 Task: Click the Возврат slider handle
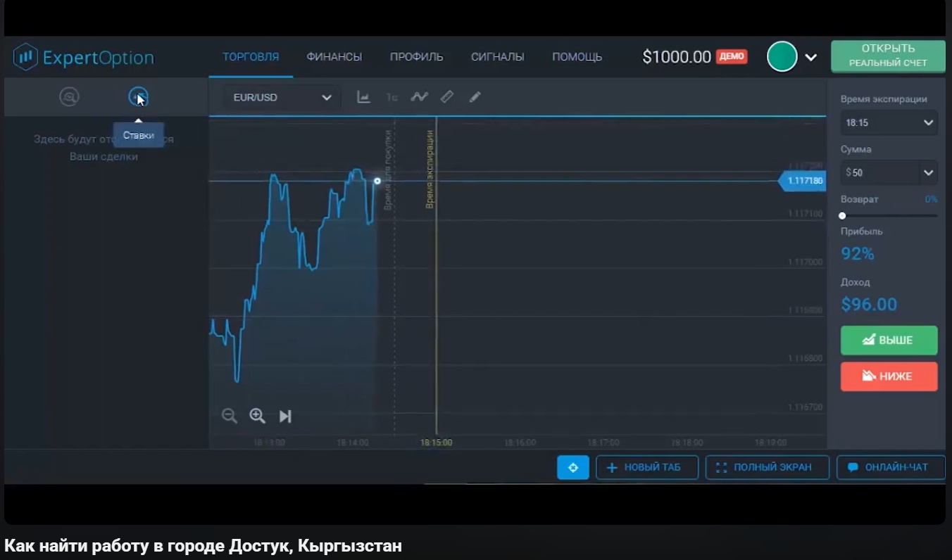(842, 216)
